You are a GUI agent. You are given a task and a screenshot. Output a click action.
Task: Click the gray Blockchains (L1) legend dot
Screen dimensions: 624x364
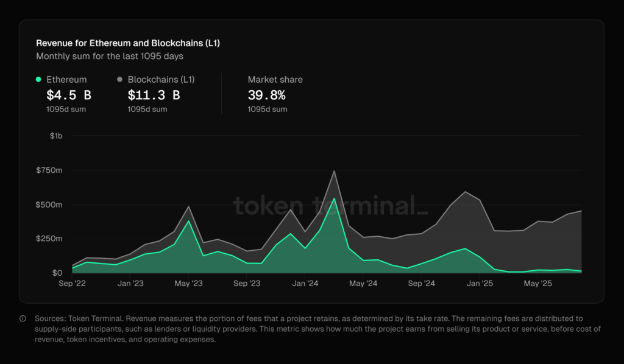119,79
